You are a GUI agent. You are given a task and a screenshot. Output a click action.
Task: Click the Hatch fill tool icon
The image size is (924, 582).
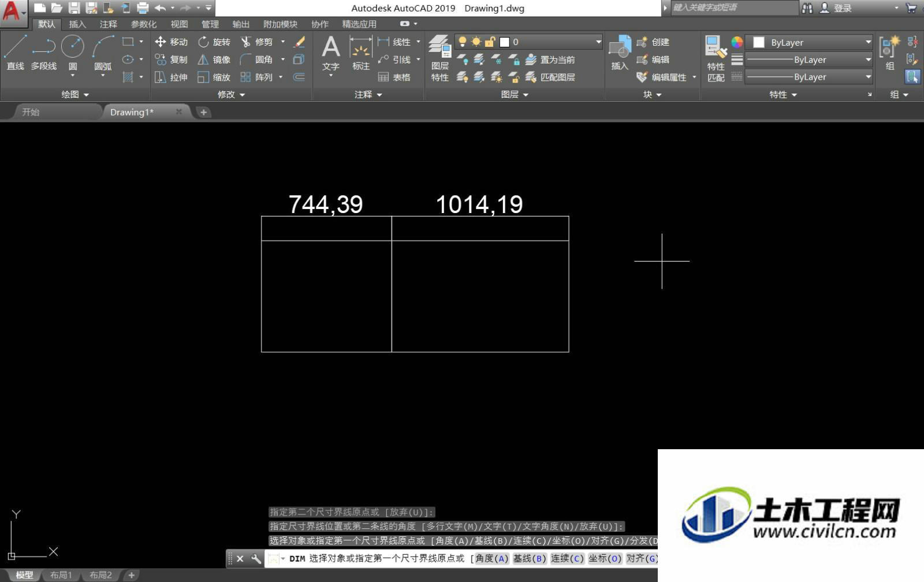click(x=128, y=77)
